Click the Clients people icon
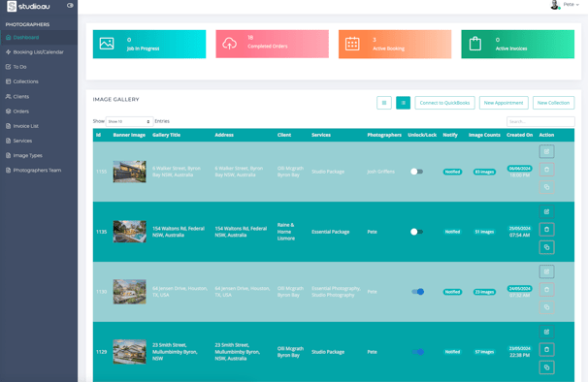Viewport: 588px width, 382px height. coord(9,96)
